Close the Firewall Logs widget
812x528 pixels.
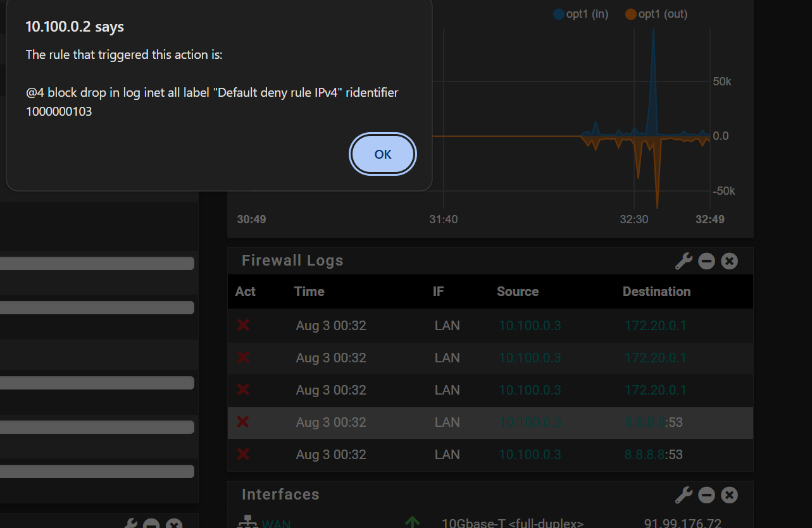729,261
